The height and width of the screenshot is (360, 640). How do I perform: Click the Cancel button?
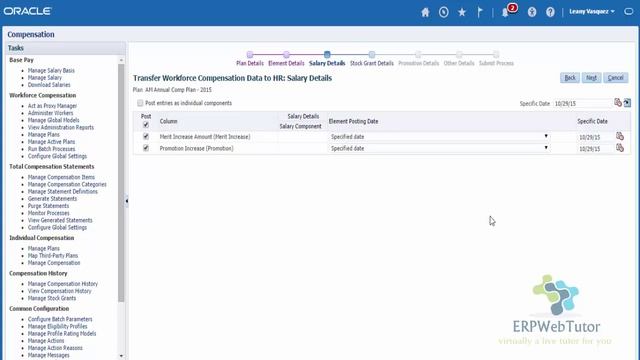616,78
